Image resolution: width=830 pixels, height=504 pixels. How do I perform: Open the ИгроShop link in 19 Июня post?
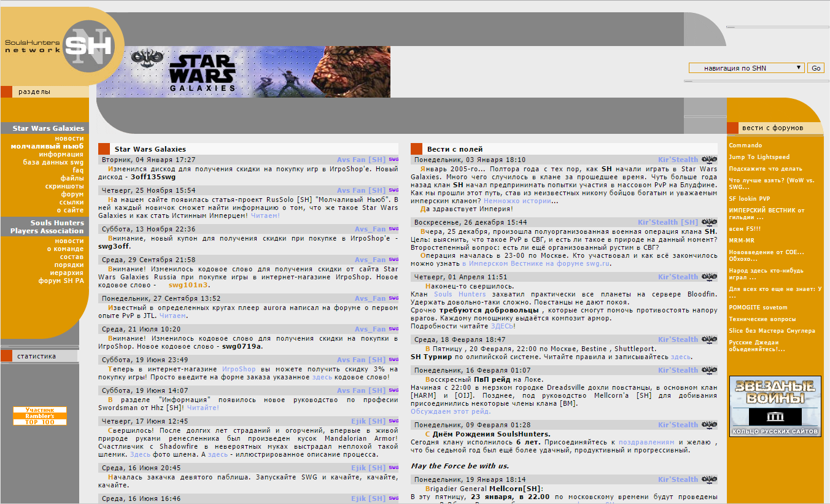pyautogui.click(x=239, y=369)
